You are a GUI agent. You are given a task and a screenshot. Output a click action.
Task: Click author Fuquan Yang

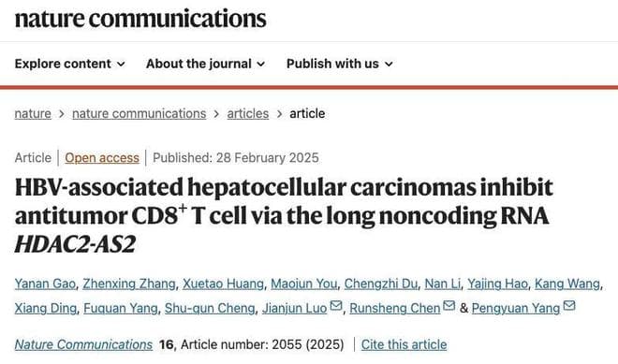(121, 308)
